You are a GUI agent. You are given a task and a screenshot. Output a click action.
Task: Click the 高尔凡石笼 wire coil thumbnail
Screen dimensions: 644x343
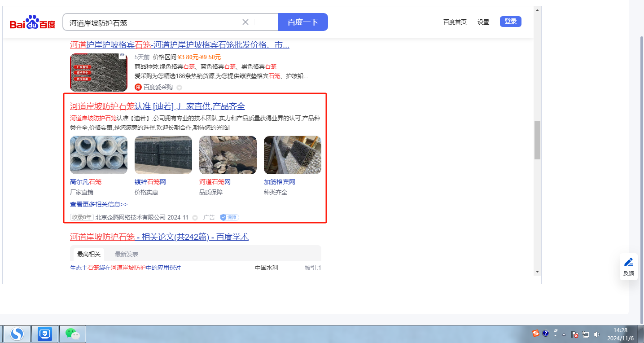(x=99, y=155)
